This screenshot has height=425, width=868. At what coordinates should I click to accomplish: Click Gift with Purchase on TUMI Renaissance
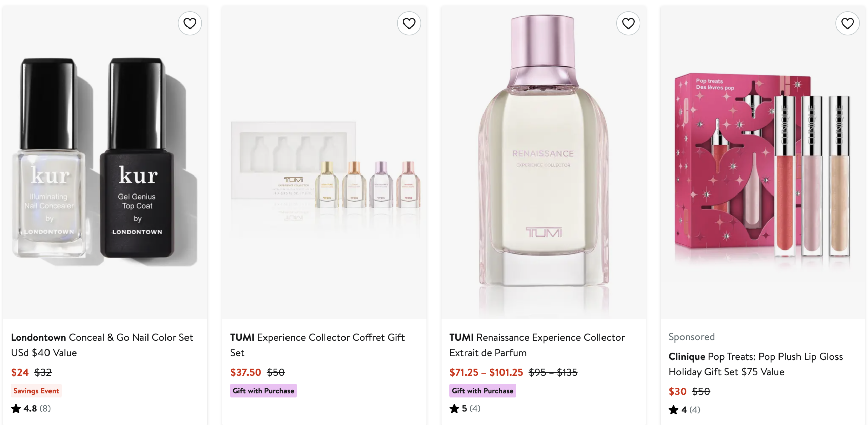coord(482,391)
